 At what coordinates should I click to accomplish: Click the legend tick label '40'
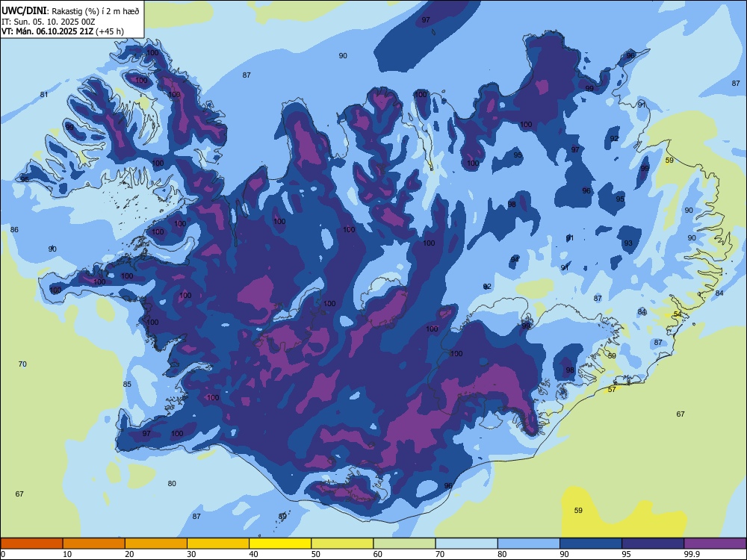(x=253, y=554)
